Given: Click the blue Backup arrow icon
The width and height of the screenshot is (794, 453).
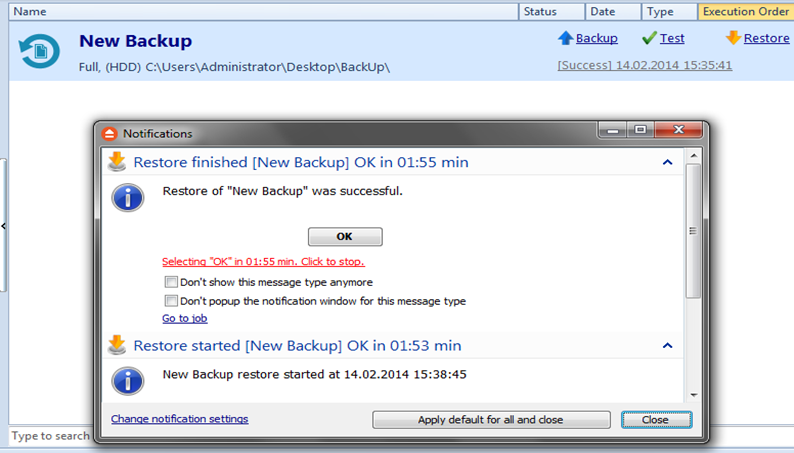Looking at the screenshot, I should click(566, 38).
